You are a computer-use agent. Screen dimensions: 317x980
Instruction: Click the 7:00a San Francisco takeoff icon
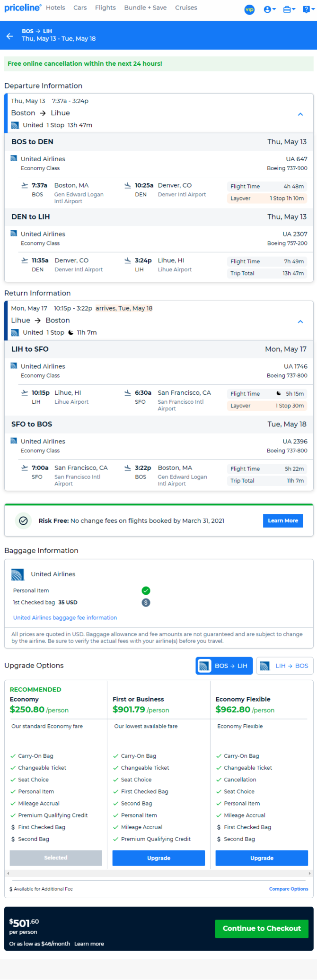click(25, 468)
